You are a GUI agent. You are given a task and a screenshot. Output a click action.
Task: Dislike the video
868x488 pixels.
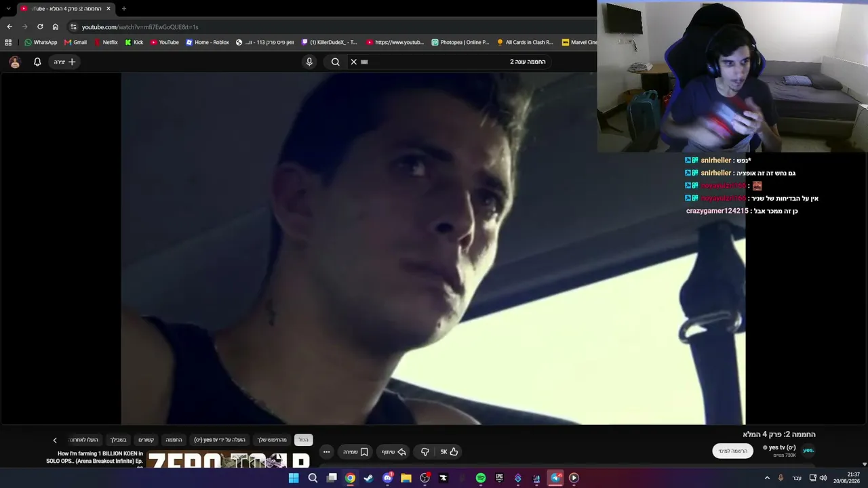click(425, 452)
